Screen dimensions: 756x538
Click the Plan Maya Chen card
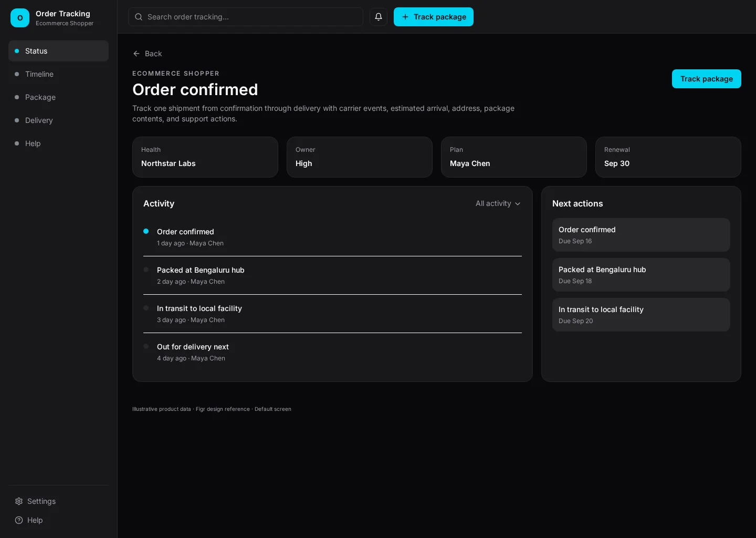click(x=514, y=157)
